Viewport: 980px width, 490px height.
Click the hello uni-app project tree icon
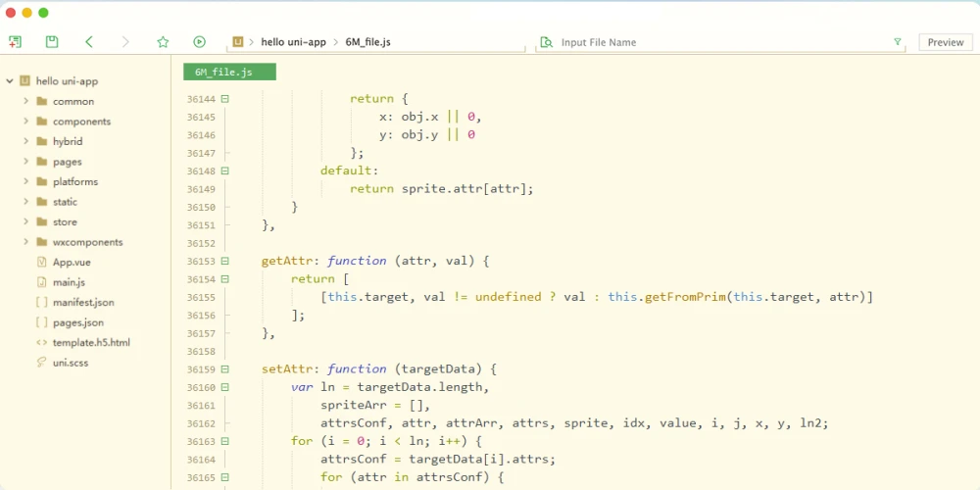(x=25, y=81)
